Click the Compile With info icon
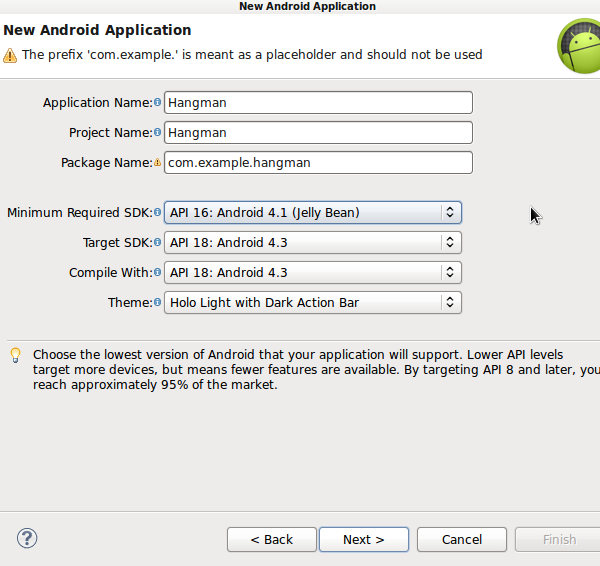Viewport: 600px width, 566px height. [157, 272]
